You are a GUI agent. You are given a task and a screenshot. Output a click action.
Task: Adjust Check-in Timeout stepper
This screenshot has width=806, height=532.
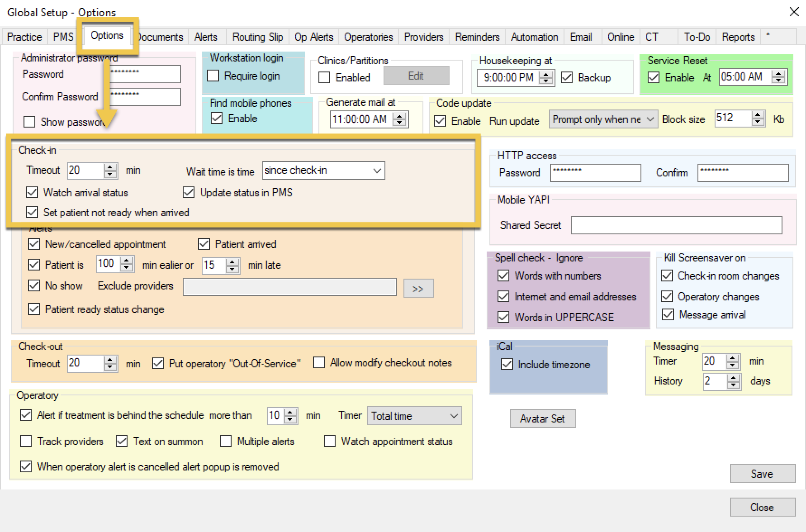pyautogui.click(x=110, y=171)
